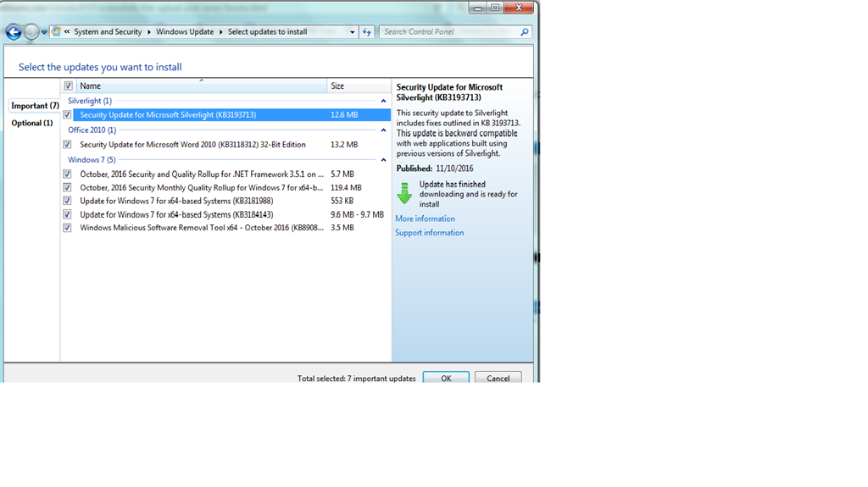Open dropdown arrow after System and Security
This screenshot has width=868, height=487.
tap(149, 32)
